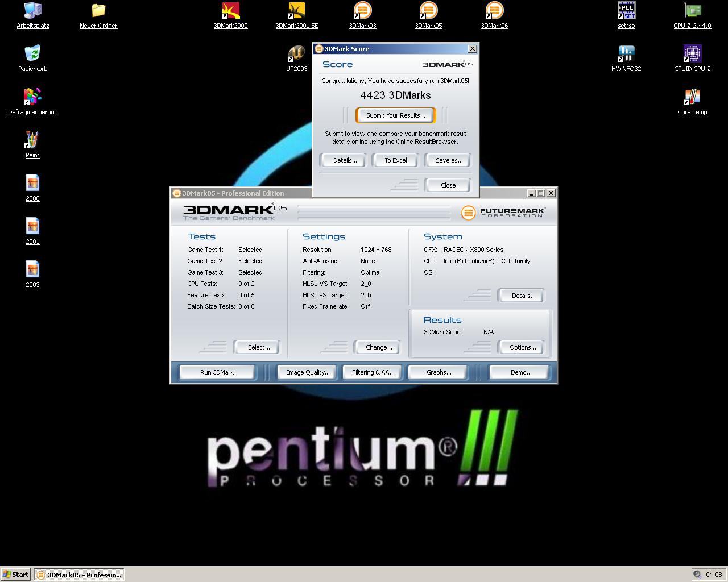
Task: Click the 3DMark Score N/A value
Action: click(489, 332)
